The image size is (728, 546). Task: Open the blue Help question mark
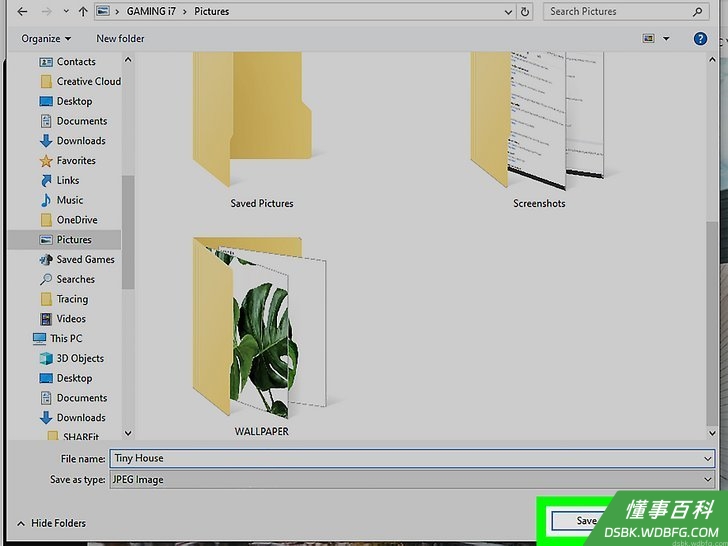[x=700, y=39]
